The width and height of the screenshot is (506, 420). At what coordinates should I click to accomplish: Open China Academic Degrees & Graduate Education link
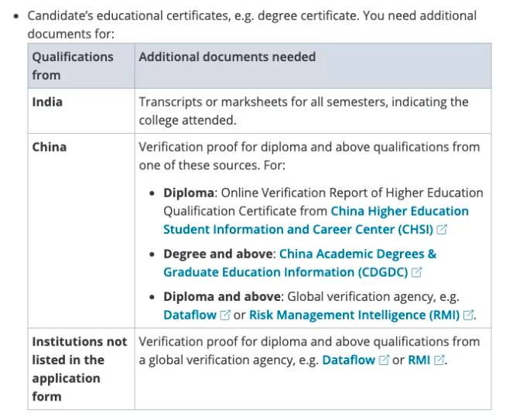[299, 263]
